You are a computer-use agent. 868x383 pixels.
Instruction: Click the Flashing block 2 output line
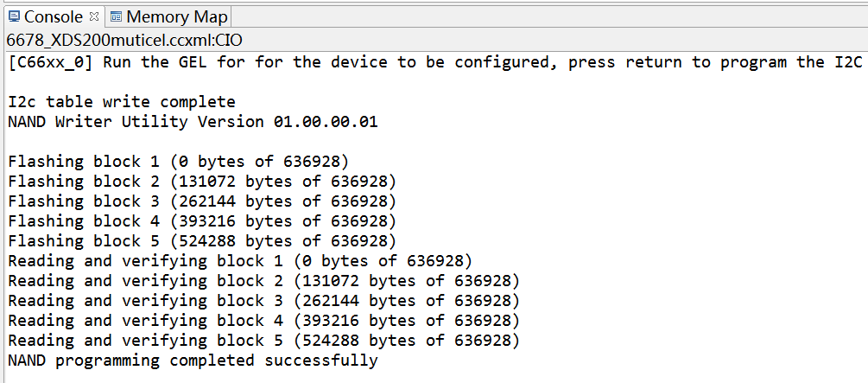click(202, 182)
